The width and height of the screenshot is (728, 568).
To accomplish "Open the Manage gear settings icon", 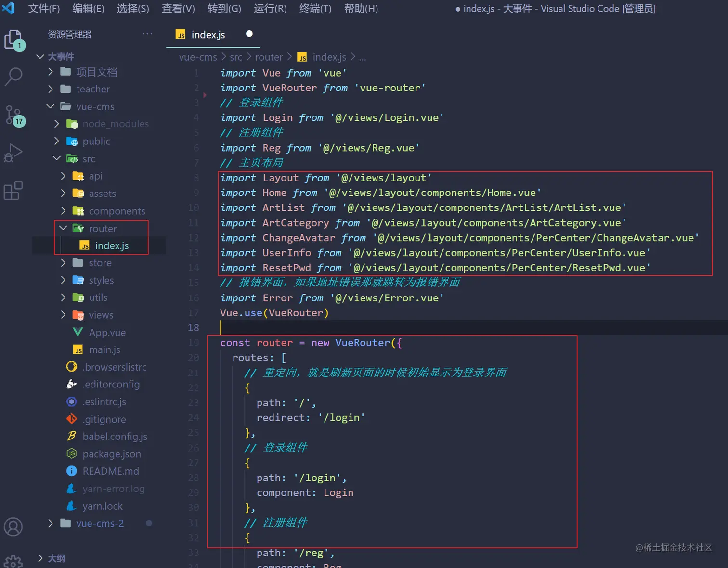I will 13,561.
